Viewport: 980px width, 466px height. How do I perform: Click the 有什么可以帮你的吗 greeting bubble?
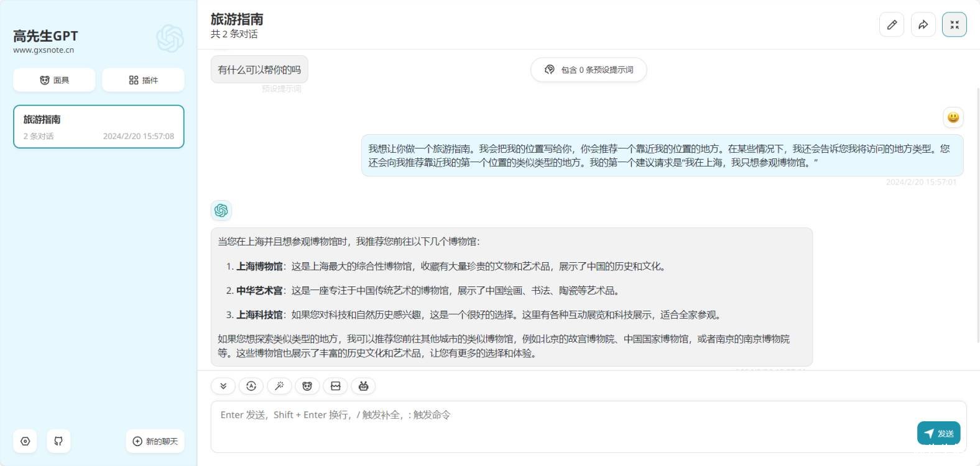[x=259, y=70]
